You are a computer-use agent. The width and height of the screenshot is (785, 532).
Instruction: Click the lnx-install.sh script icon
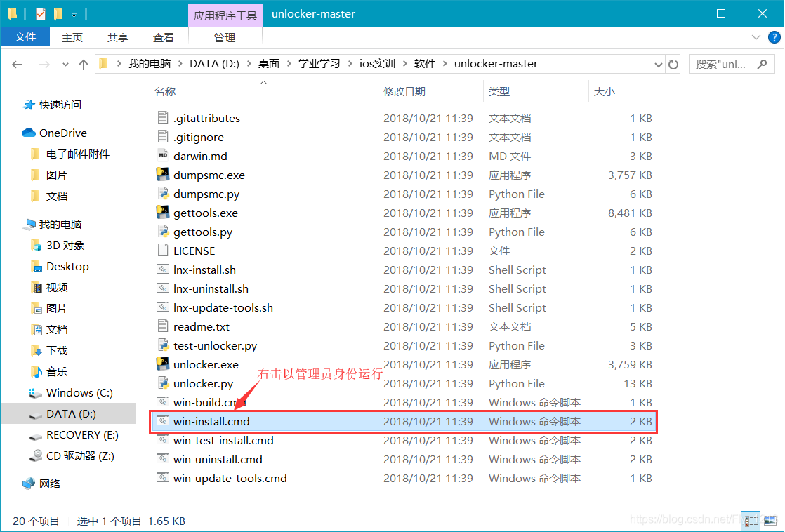click(x=163, y=270)
